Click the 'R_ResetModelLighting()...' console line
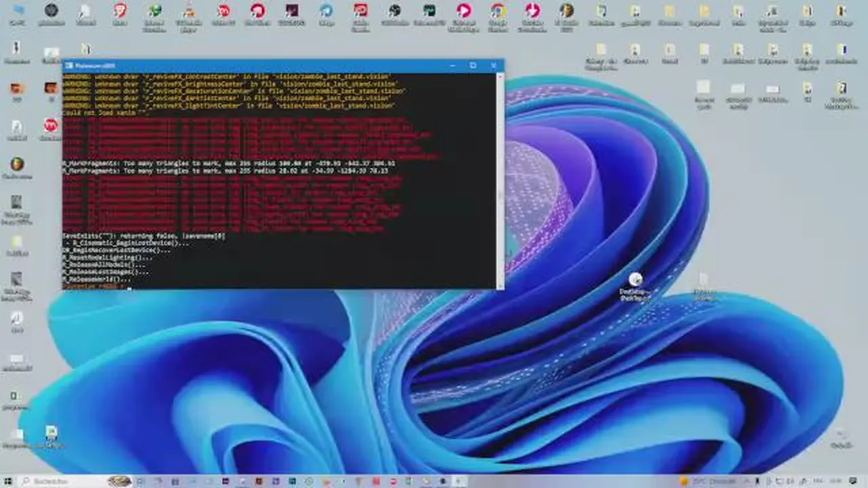868x488 pixels. click(x=108, y=258)
